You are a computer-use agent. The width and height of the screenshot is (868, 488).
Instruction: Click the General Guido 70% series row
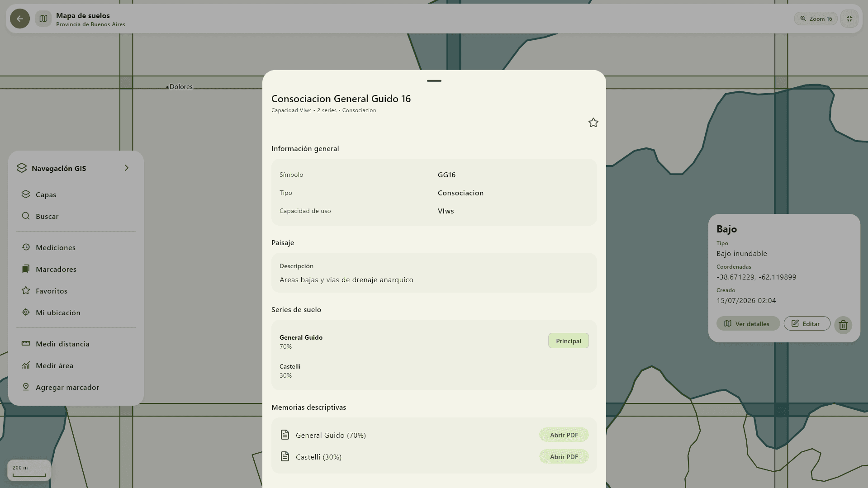[x=434, y=341]
